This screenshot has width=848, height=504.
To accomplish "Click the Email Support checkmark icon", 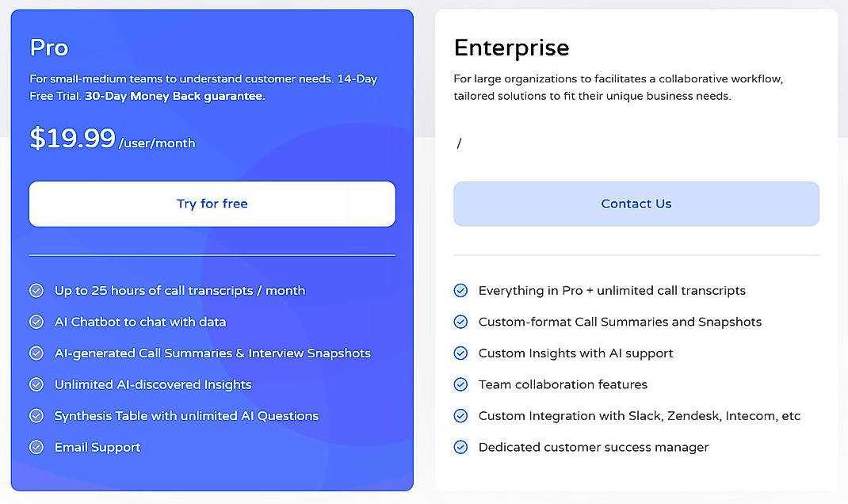I will click(36, 447).
